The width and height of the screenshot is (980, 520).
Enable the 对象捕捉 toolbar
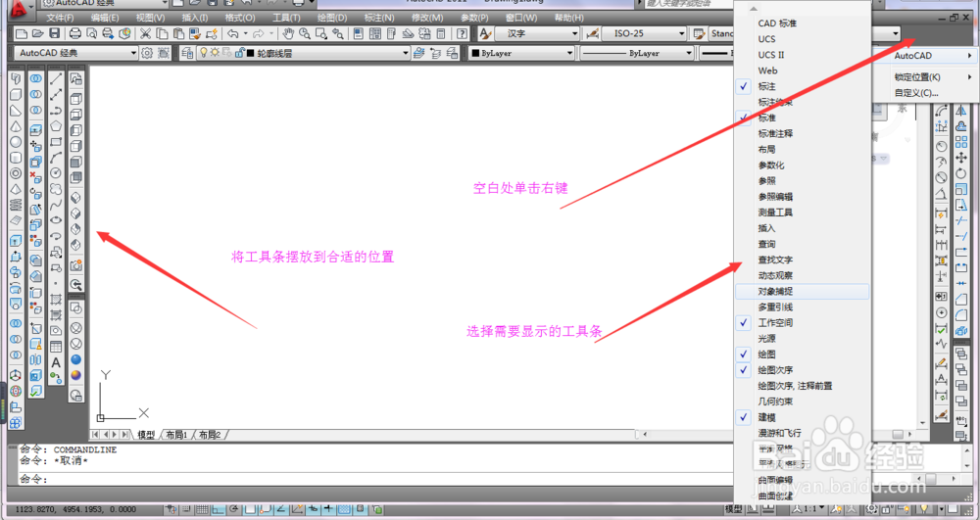coord(803,291)
